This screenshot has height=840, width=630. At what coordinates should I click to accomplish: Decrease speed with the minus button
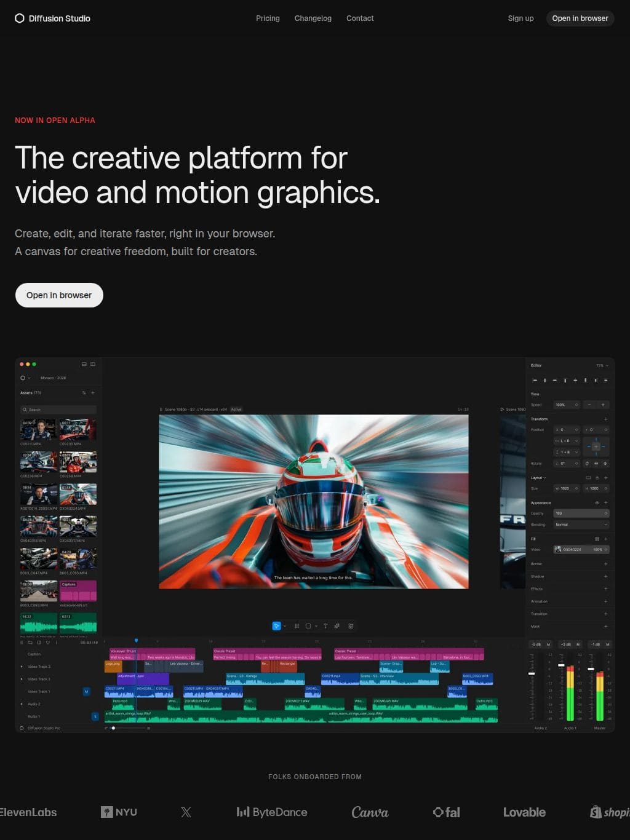pyautogui.click(x=589, y=405)
